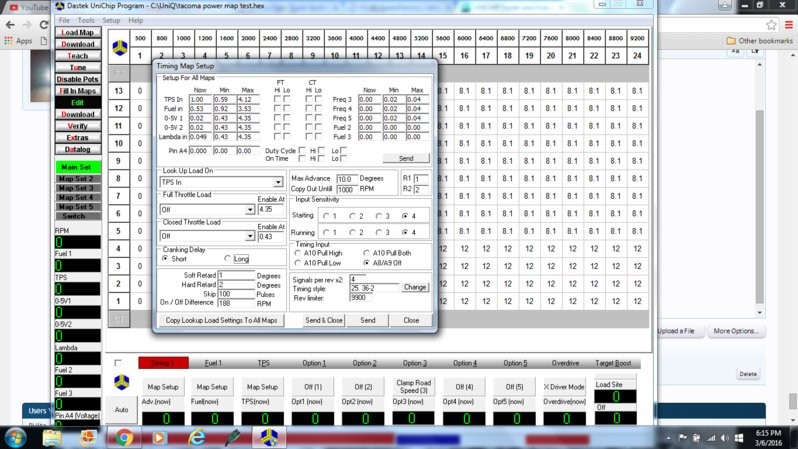Screen dimensions: 798x449
Task: Choose A10 Pull High timing input
Action: pos(298,253)
